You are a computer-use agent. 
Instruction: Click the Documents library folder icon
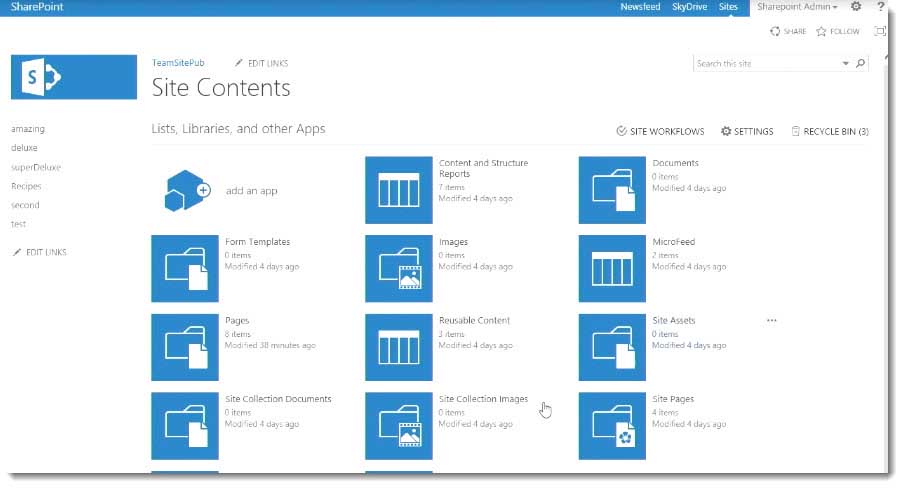pyautogui.click(x=612, y=190)
